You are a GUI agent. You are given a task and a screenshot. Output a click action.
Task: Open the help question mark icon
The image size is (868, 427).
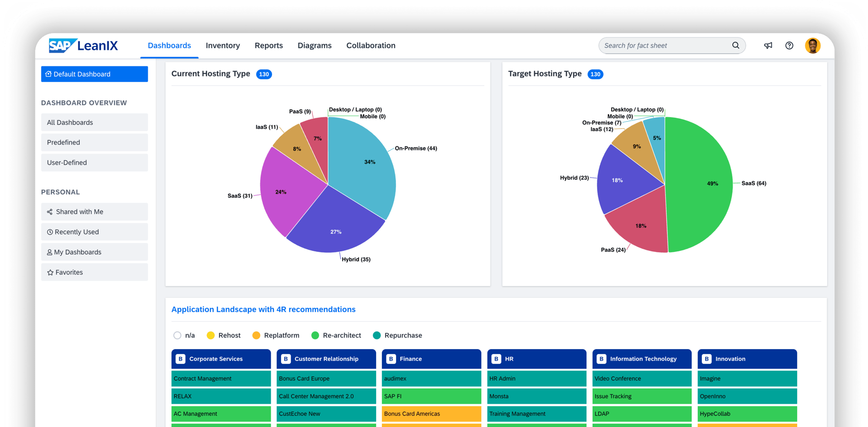pyautogui.click(x=789, y=46)
